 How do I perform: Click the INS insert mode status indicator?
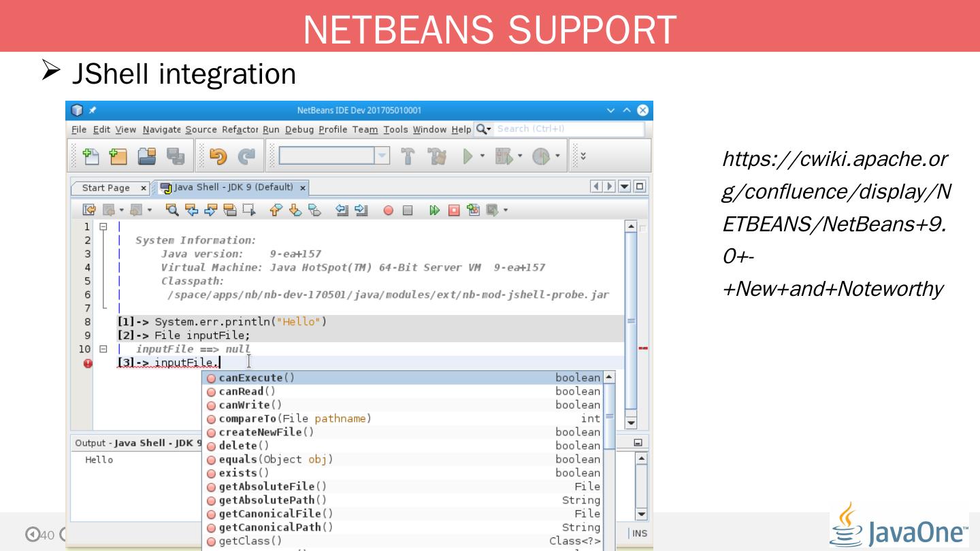click(x=640, y=533)
